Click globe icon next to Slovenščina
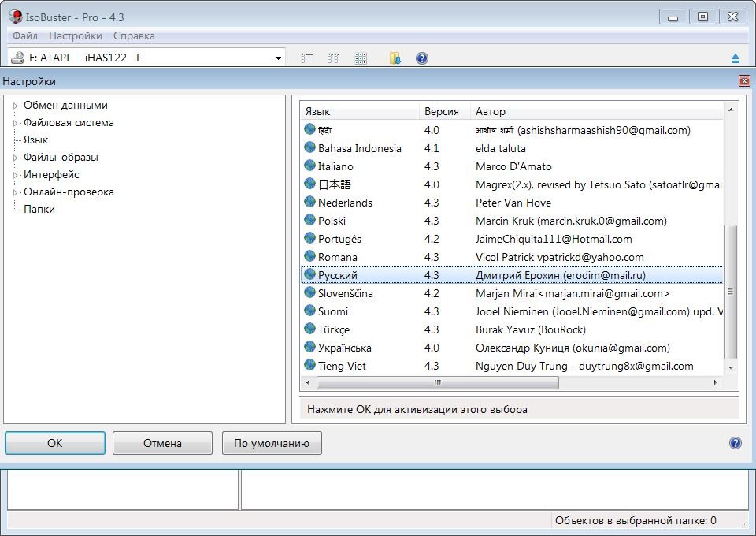The height and width of the screenshot is (536, 756). click(x=310, y=293)
